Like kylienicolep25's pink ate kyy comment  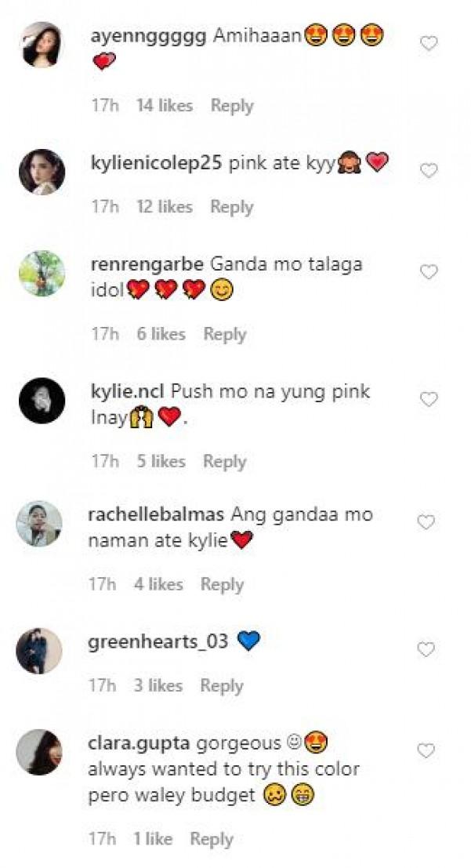tap(429, 170)
